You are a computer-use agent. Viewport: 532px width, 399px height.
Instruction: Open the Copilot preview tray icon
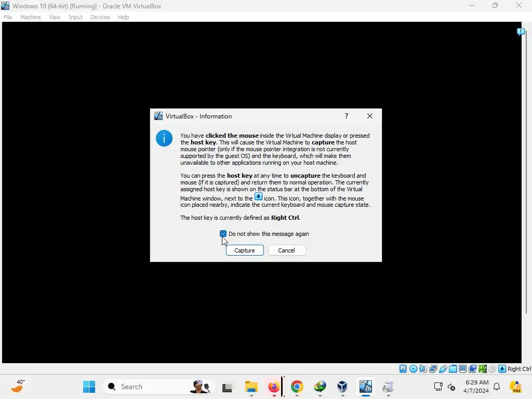515,387
